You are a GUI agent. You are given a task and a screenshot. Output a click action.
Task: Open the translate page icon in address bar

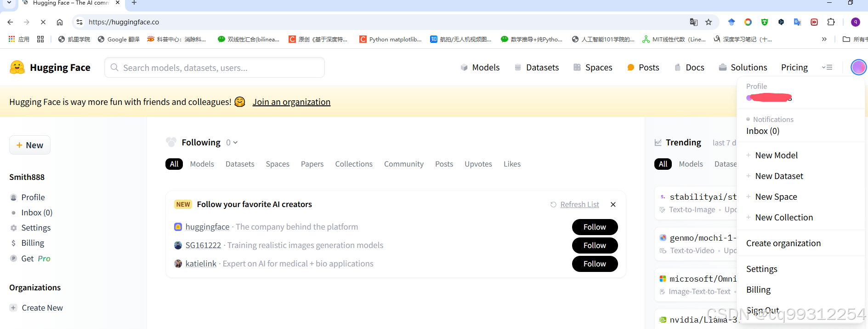coord(694,22)
